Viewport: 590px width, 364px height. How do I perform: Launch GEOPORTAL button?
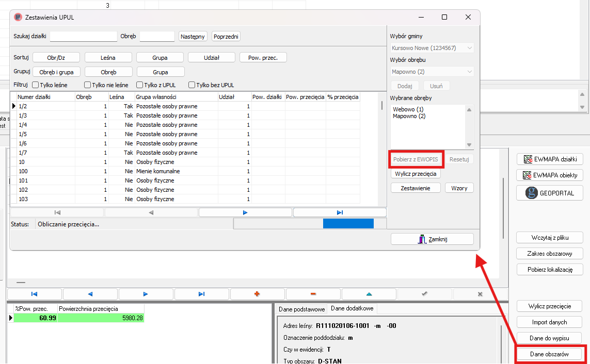(550, 193)
